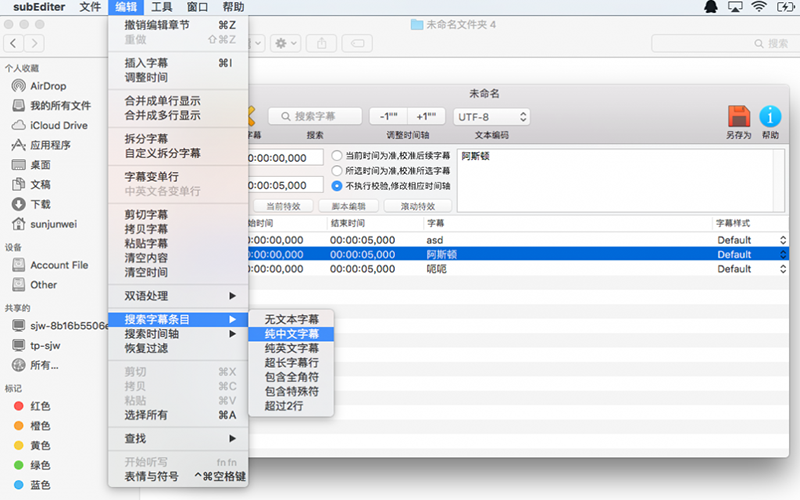Open battery status menu
Screen dimensions: 800x500
[x=786, y=7]
